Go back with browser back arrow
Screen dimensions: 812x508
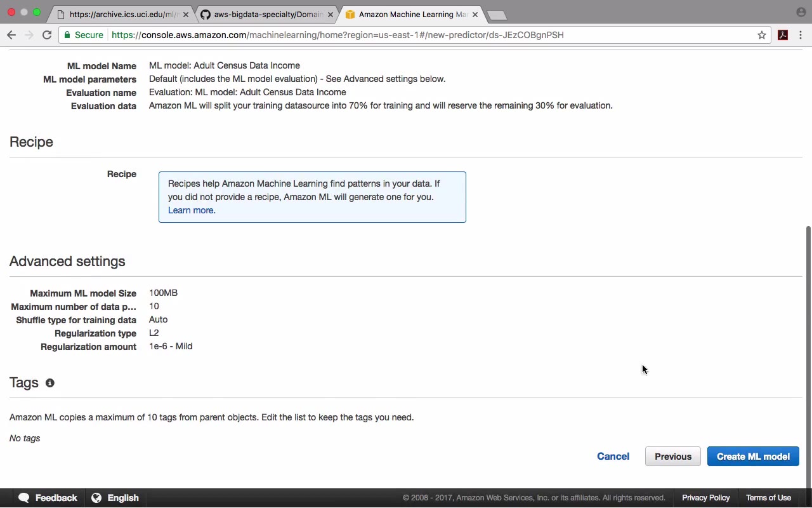[11, 35]
